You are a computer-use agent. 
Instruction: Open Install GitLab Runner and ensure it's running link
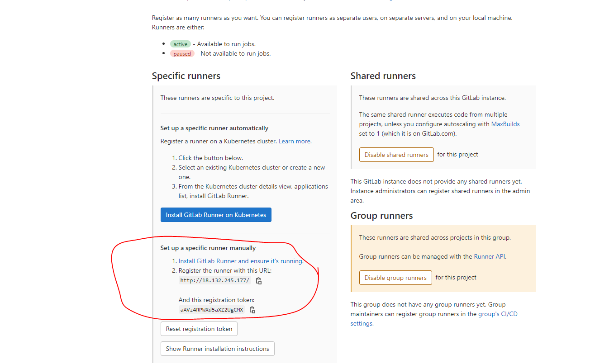click(x=240, y=261)
